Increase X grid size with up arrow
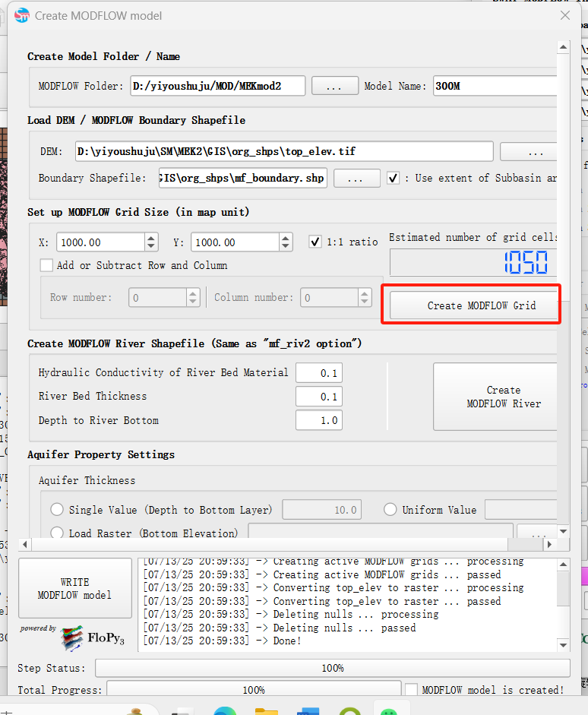Image resolution: width=588 pixels, height=715 pixels. point(151,238)
